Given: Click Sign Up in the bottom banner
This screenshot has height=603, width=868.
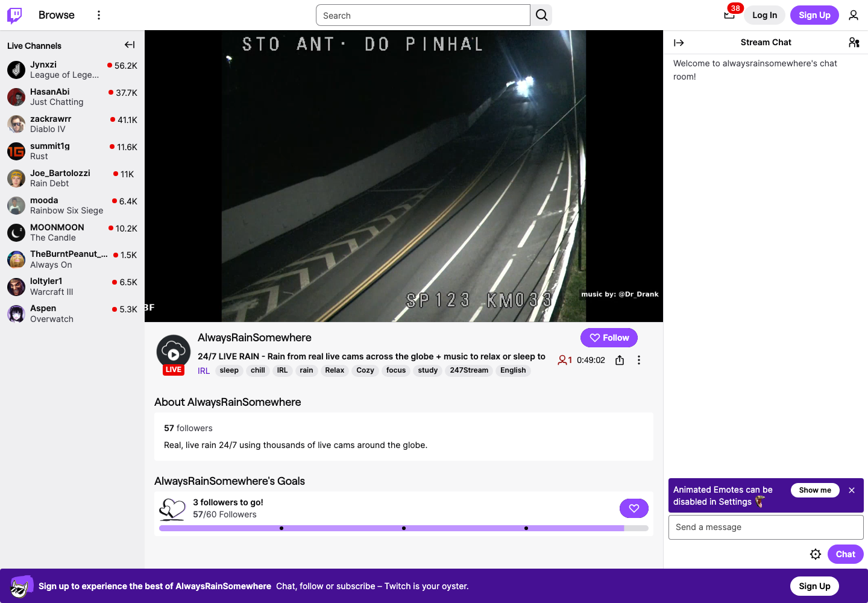Looking at the screenshot, I should [x=814, y=586].
